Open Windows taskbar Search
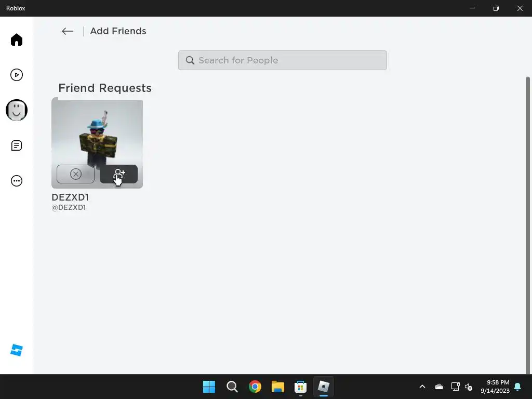The height and width of the screenshot is (399, 532). pyautogui.click(x=232, y=387)
